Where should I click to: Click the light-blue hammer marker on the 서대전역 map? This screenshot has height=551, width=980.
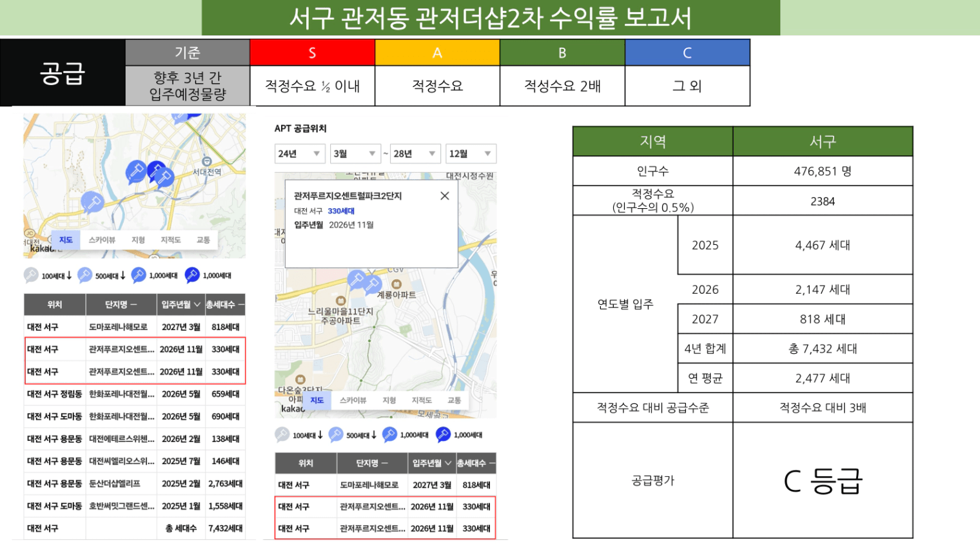(92, 202)
